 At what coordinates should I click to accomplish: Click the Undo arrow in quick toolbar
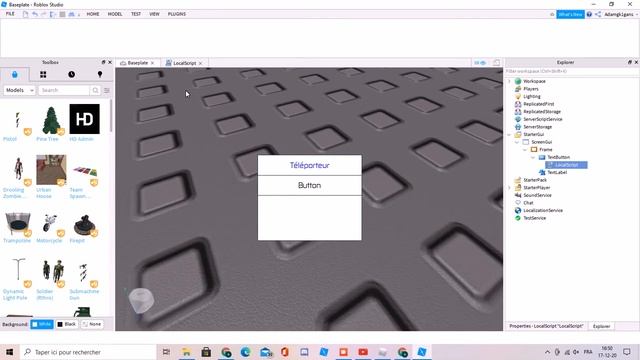click(x=35, y=14)
